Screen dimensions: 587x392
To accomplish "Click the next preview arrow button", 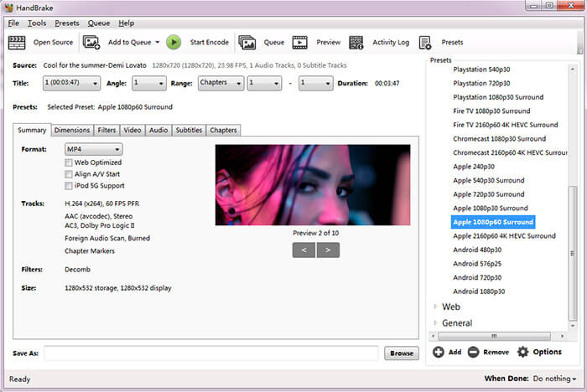I will tap(328, 250).
